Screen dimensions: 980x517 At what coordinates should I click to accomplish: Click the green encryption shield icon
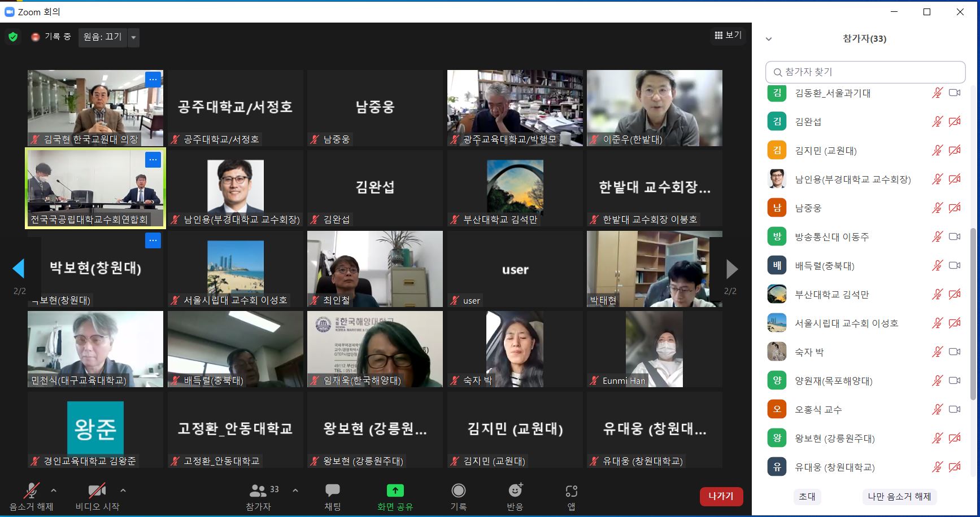point(13,37)
